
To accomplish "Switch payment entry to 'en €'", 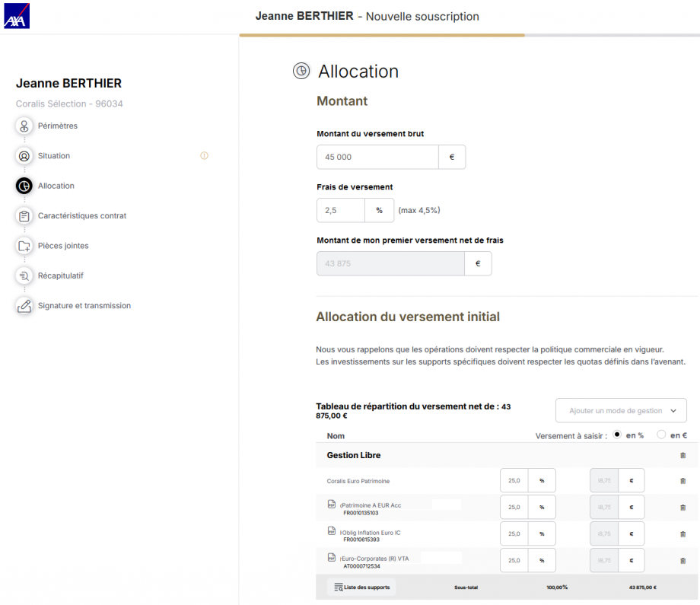I will [x=660, y=435].
